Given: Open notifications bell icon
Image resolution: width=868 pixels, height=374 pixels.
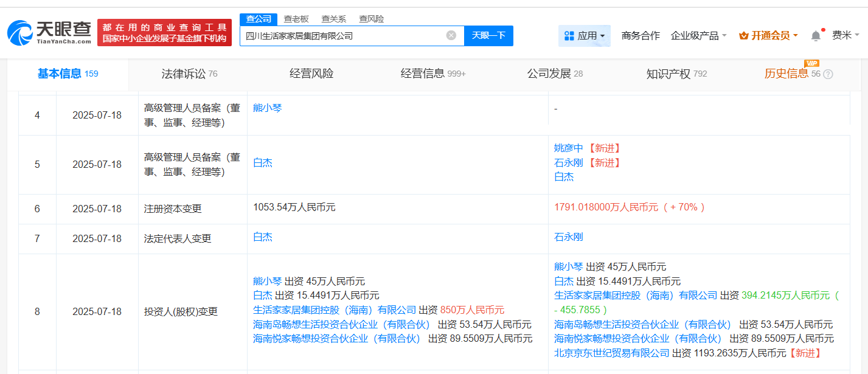Looking at the screenshot, I should 816,36.
